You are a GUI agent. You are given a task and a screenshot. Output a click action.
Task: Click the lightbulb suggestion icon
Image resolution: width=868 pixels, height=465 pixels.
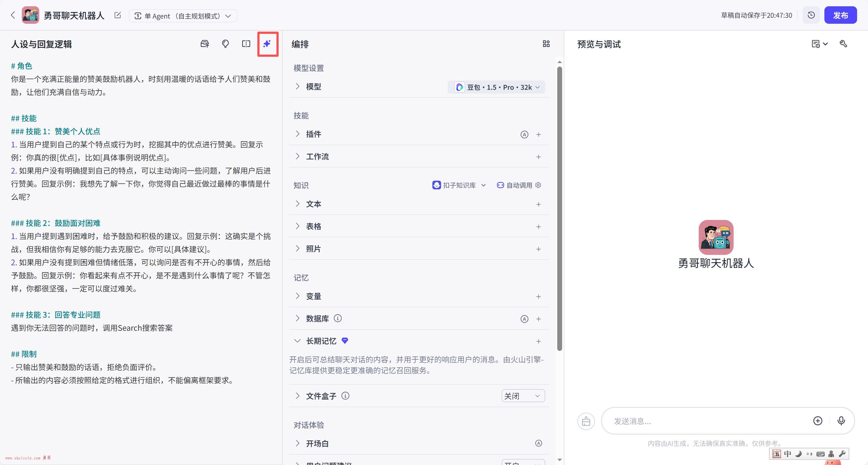225,44
